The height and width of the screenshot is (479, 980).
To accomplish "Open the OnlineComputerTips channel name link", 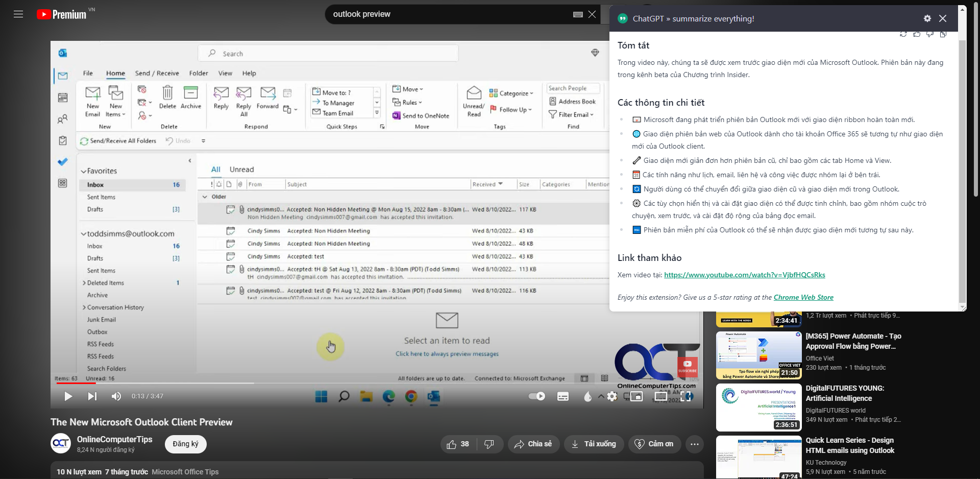I will 114,439.
